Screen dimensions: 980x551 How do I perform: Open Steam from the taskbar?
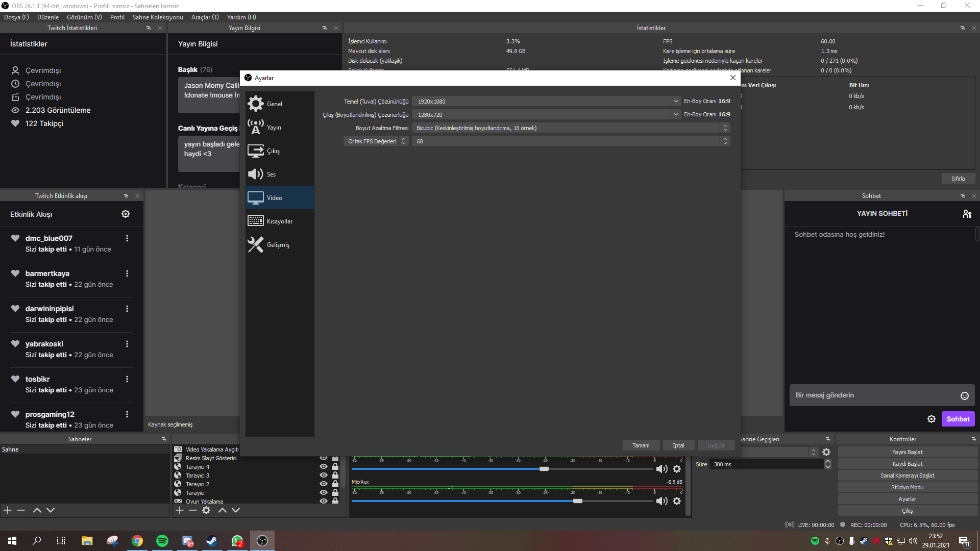[212, 541]
